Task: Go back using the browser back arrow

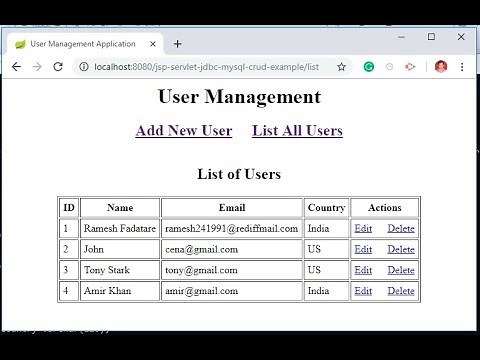Action: click(x=16, y=67)
